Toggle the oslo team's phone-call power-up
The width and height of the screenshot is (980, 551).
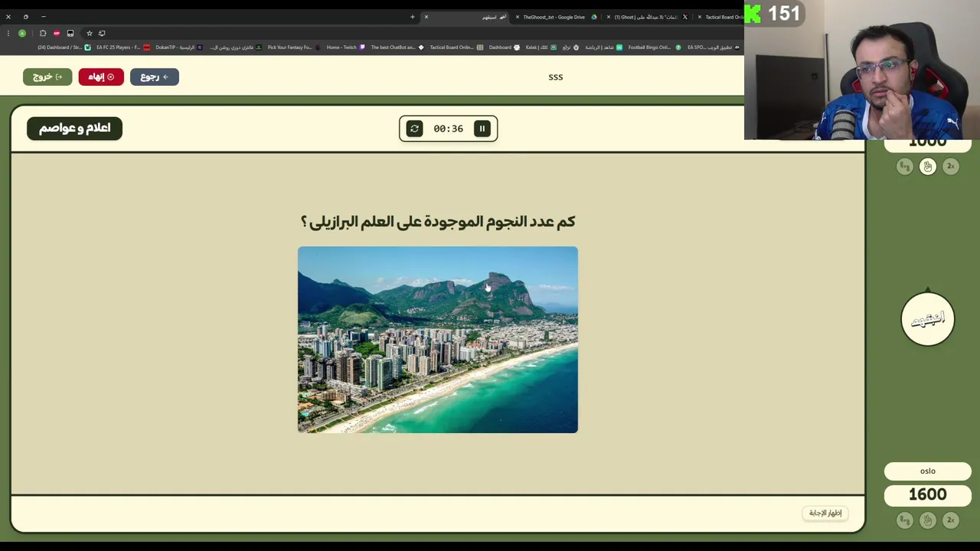[x=905, y=520]
